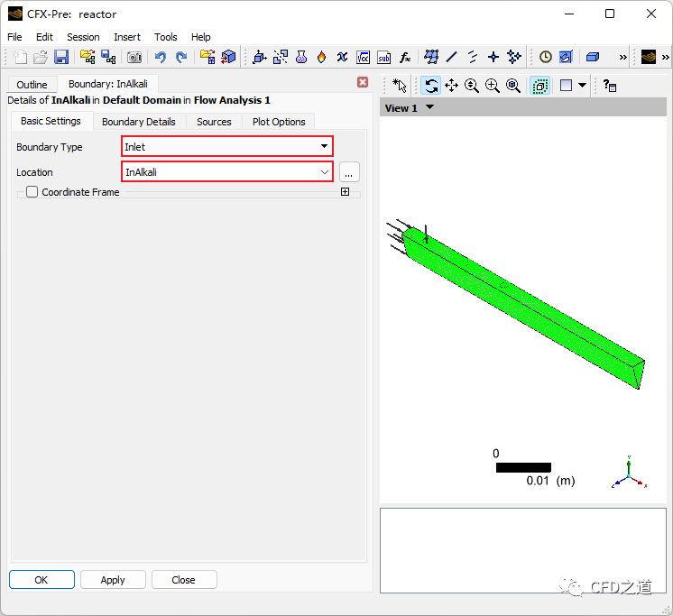Click the Material flask icon

point(301,57)
